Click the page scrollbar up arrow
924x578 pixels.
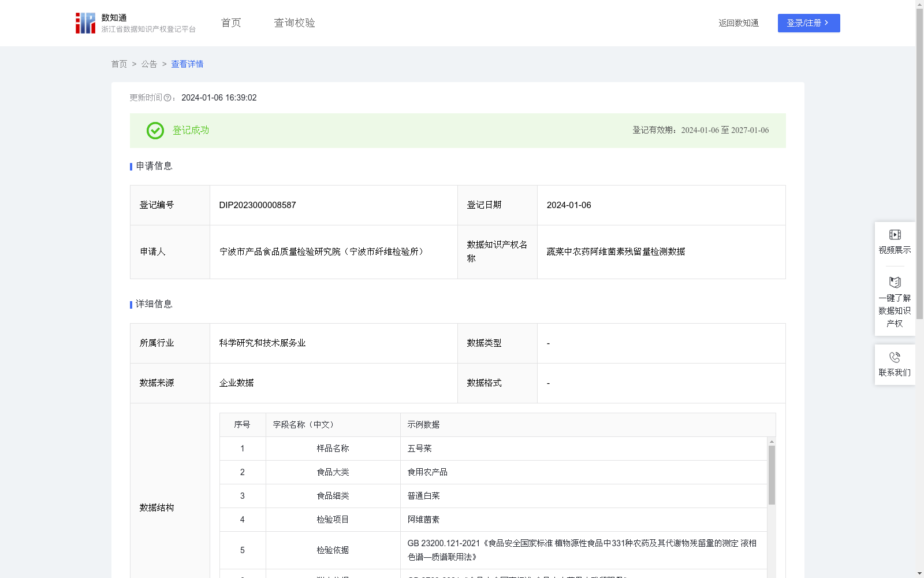(x=919, y=4)
